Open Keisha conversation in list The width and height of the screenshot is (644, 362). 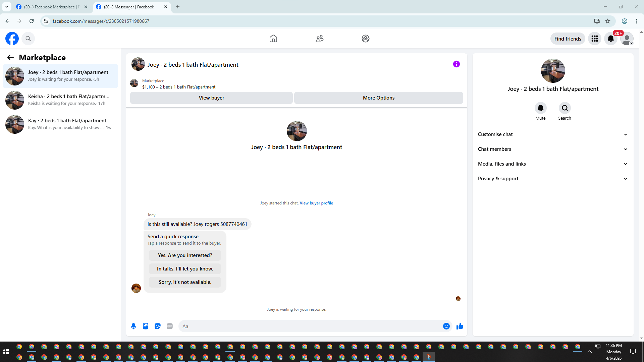(x=60, y=100)
